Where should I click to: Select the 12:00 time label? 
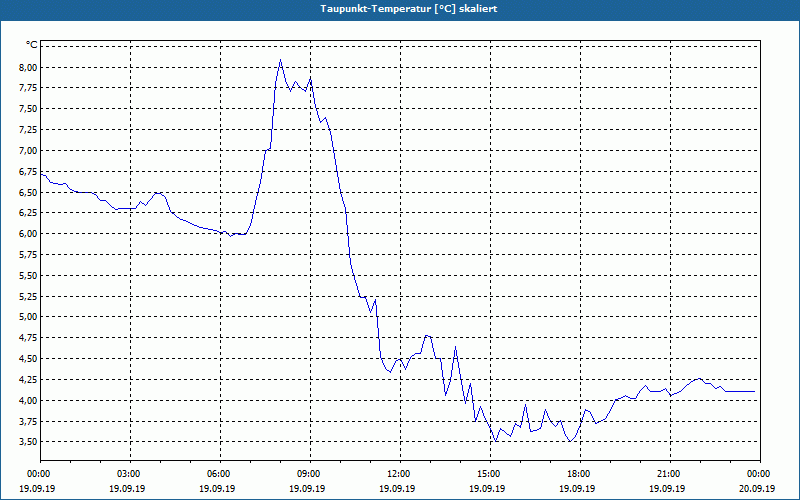point(400,474)
